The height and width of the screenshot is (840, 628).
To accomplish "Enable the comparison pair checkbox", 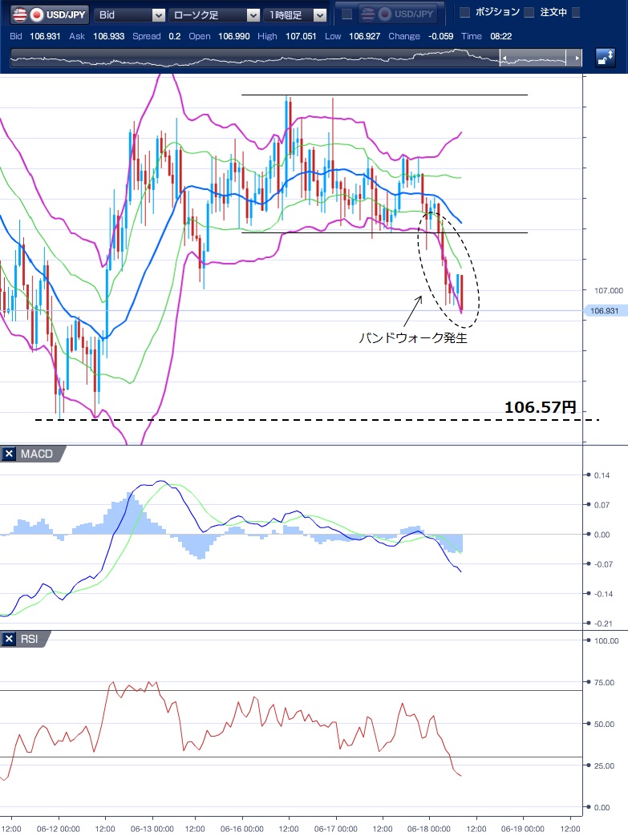I will click(x=347, y=14).
